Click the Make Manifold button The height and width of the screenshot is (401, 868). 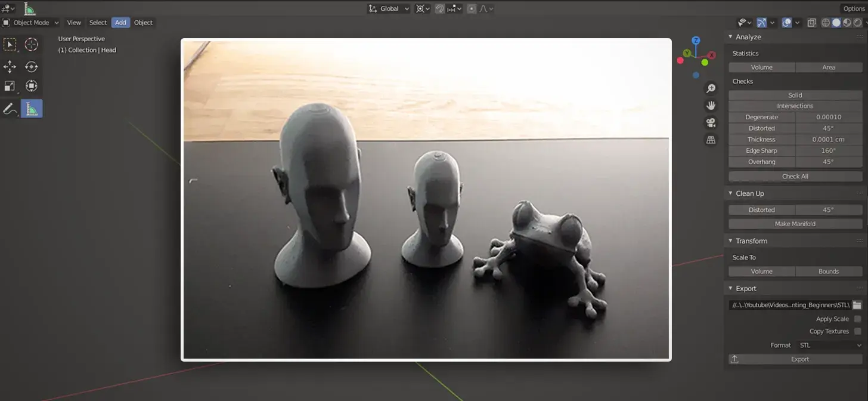pos(795,224)
